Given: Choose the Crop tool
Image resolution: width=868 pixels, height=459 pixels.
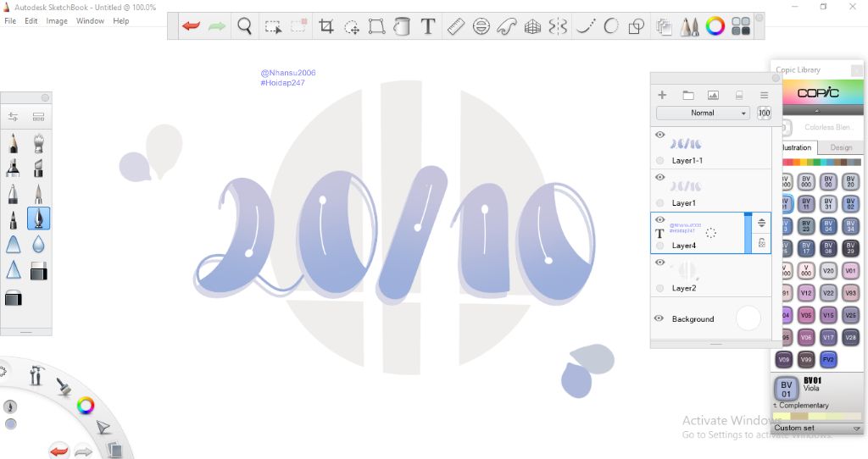Looking at the screenshot, I should point(326,26).
